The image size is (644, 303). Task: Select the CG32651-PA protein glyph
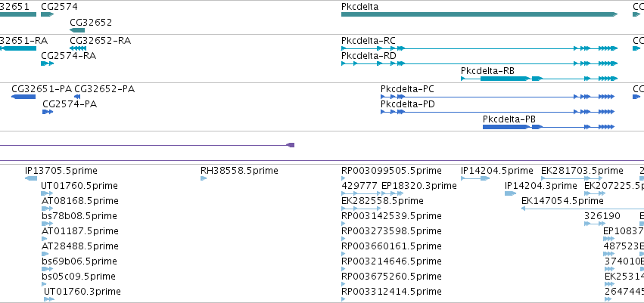click(x=23, y=97)
